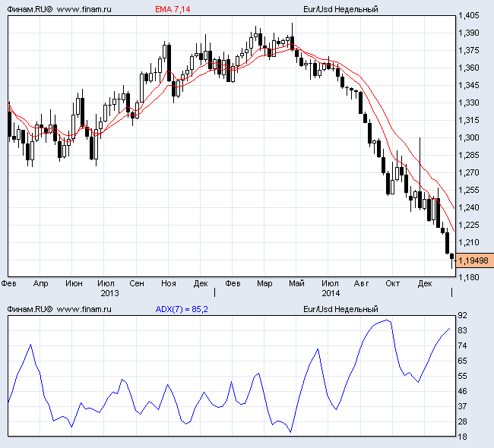Select the Ноя month marker on time axis
Screen dimensions: 494x448
[169, 283]
